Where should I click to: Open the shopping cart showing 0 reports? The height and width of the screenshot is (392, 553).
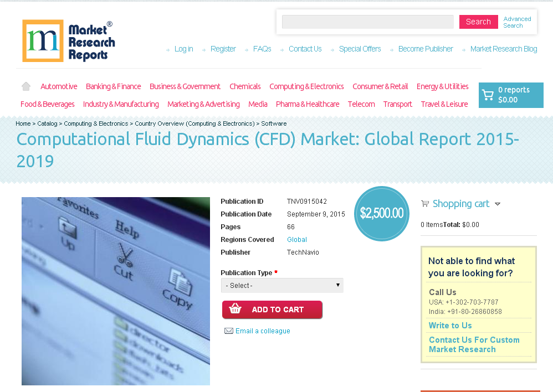tap(510, 95)
